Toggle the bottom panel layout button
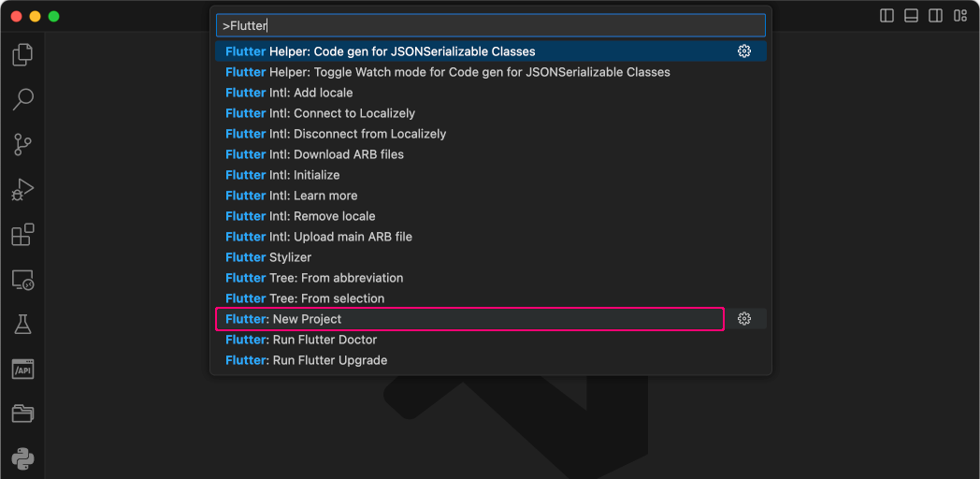 tap(911, 16)
